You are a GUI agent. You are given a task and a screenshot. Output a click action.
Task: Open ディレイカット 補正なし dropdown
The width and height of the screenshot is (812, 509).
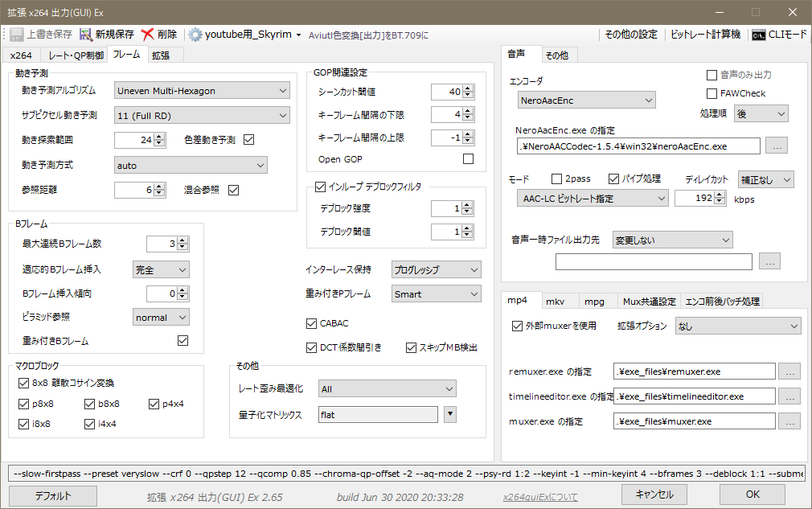766,179
